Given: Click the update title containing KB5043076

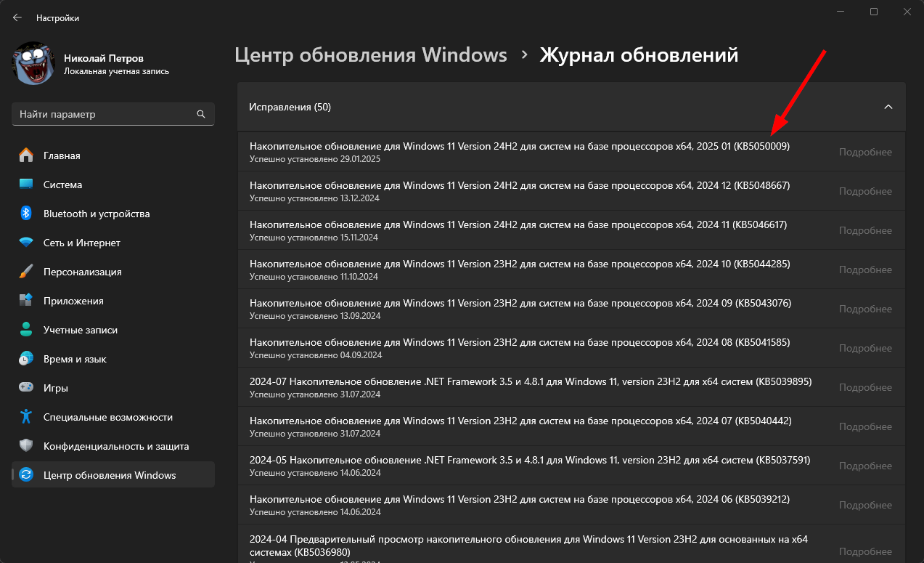Looking at the screenshot, I should click(x=520, y=303).
